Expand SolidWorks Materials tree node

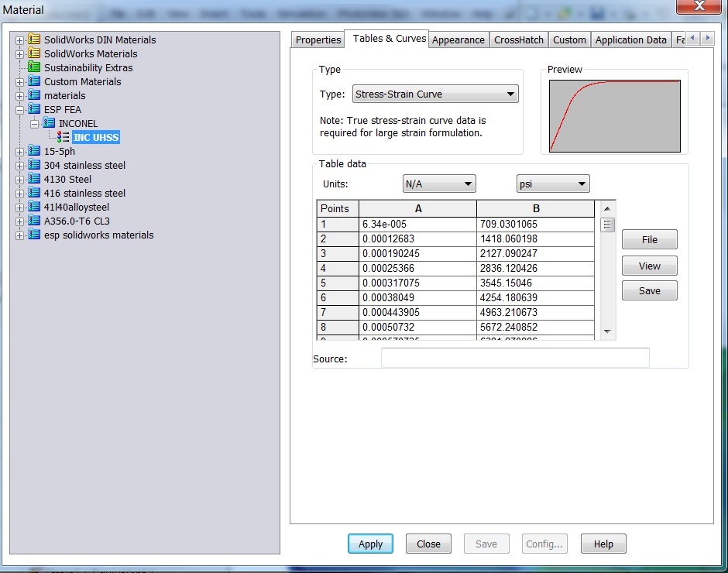tap(19, 54)
